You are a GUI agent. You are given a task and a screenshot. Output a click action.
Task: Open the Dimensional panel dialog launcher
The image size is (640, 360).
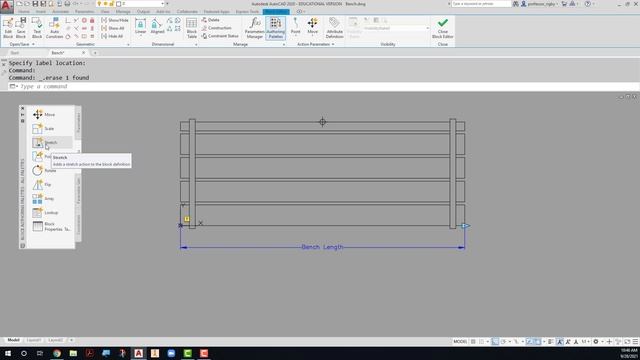point(196,44)
